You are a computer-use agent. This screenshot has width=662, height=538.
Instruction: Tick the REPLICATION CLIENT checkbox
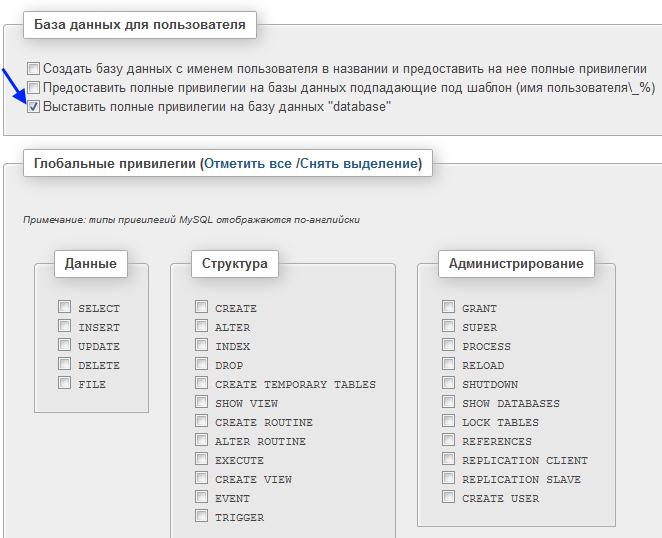tap(448, 459)
